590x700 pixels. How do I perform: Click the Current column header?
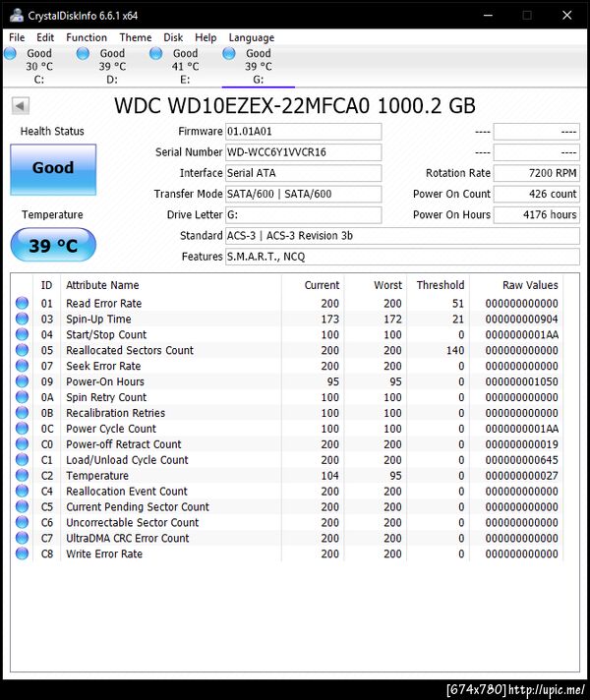tap(313, 285)
